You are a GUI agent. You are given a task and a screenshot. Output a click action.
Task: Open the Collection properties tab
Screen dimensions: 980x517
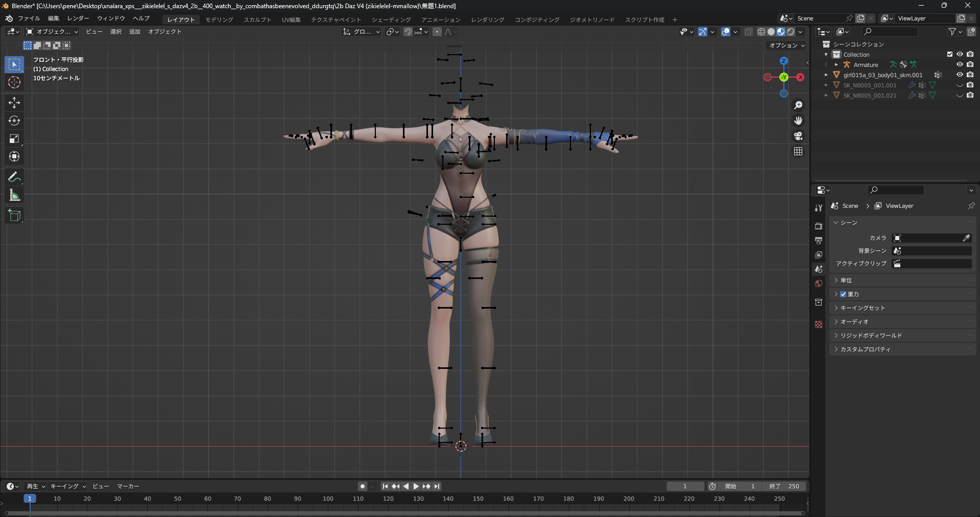coord(819,302)
